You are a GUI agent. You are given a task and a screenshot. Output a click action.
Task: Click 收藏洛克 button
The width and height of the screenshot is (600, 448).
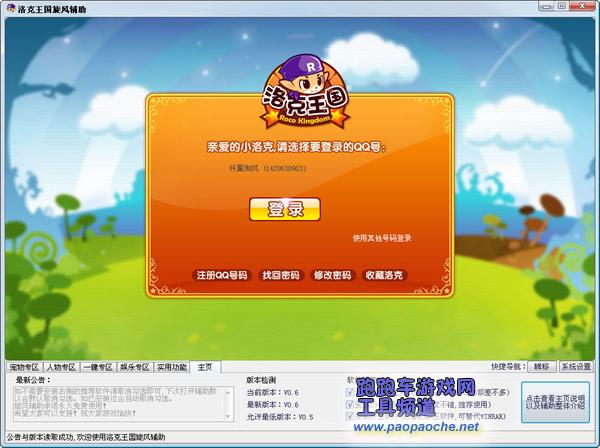click(x=384, y=275)
